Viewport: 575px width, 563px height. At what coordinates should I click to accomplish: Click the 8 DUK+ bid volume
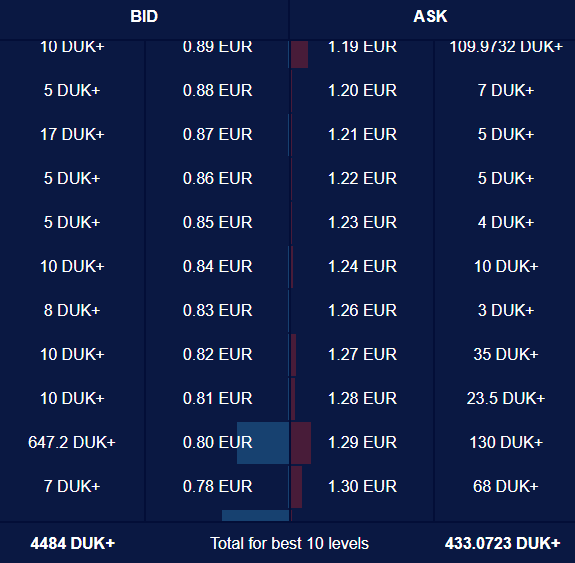72,310
